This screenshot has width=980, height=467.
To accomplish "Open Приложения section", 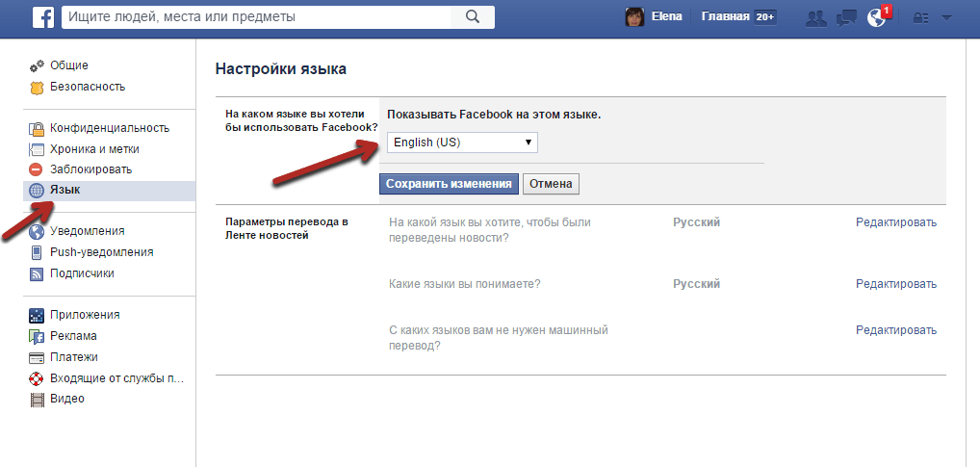I will click(x=85, y=315).
